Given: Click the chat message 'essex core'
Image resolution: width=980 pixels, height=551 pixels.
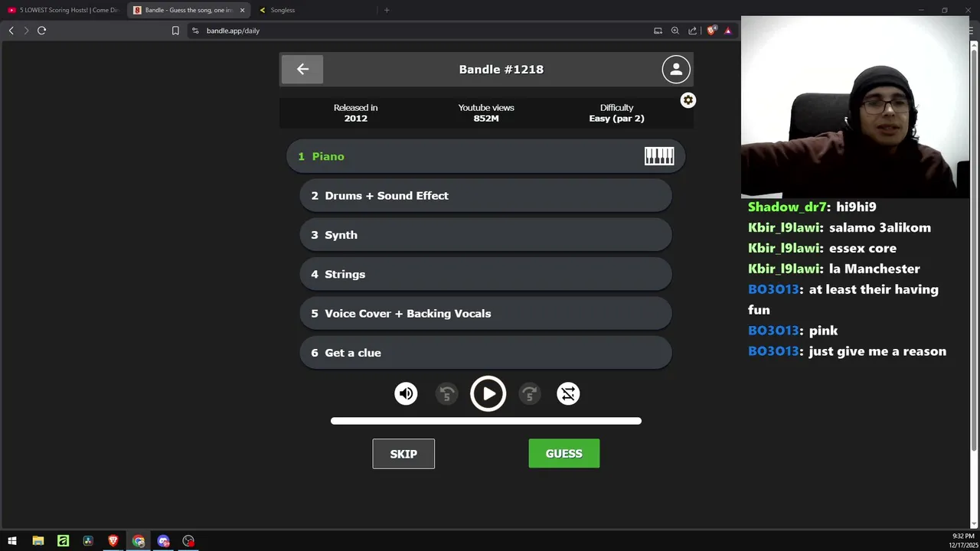Looking at the screenshot, I should (863, 248).
